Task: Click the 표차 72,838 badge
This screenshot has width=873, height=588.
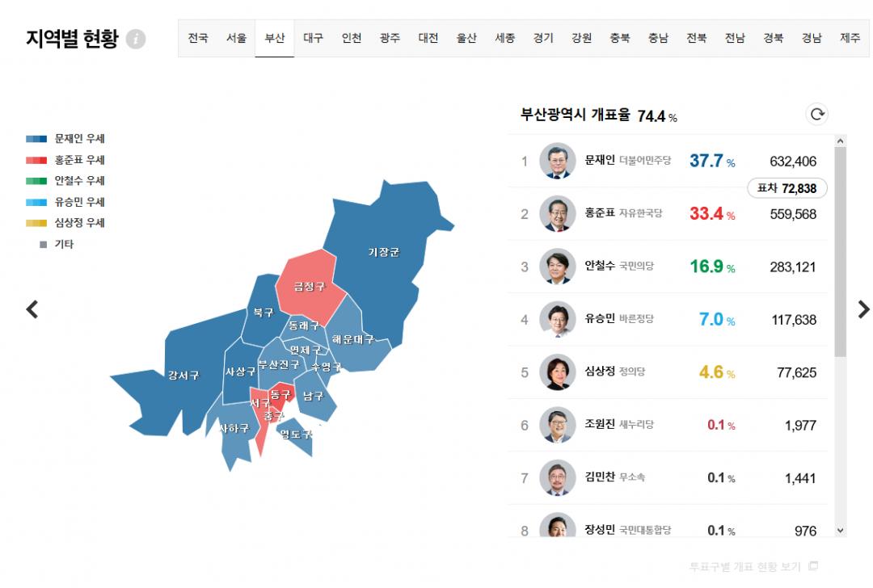Action: pos(787,188)
